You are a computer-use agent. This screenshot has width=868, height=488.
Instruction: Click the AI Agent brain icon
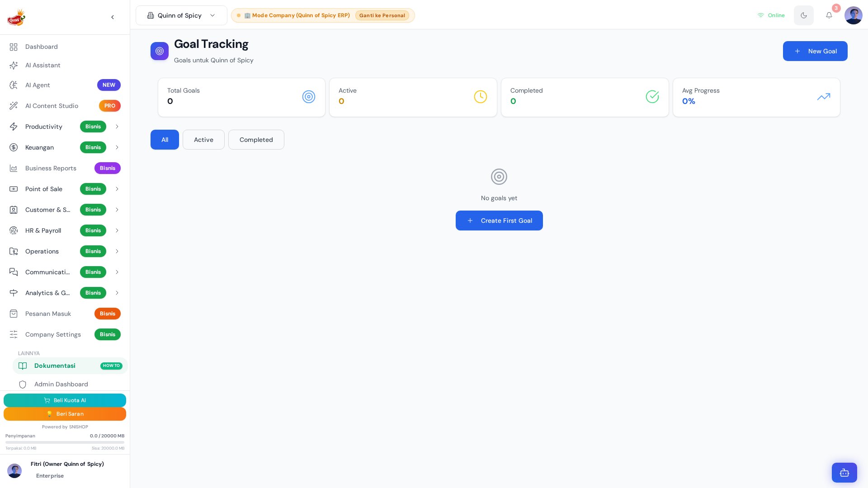pyautogui.click(x=14, y=85)
